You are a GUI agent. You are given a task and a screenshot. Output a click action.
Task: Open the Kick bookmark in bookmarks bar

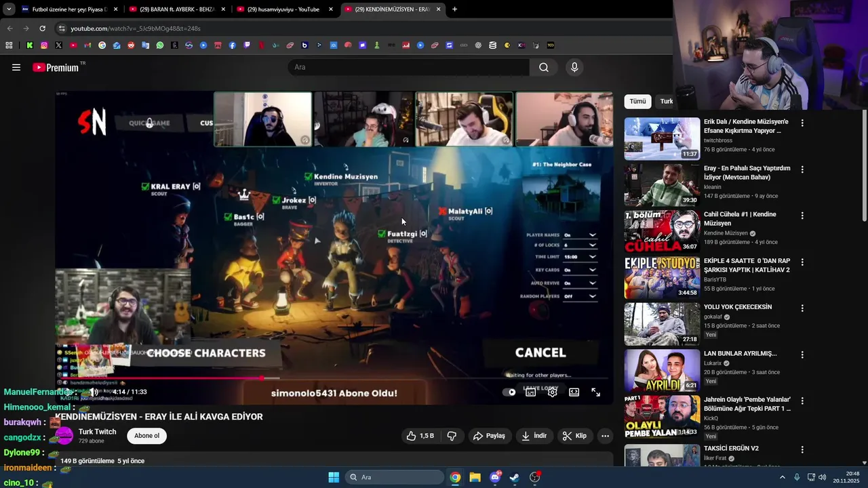coord(29,45)
